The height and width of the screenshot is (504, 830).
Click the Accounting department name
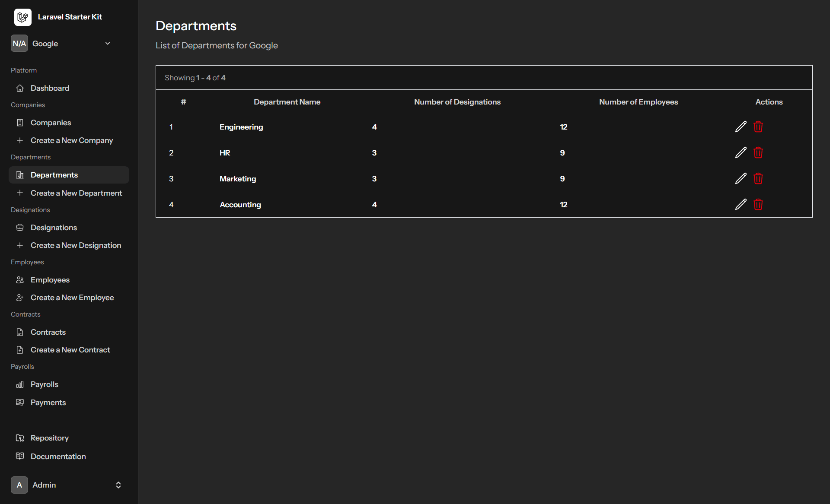coord(240,205)
